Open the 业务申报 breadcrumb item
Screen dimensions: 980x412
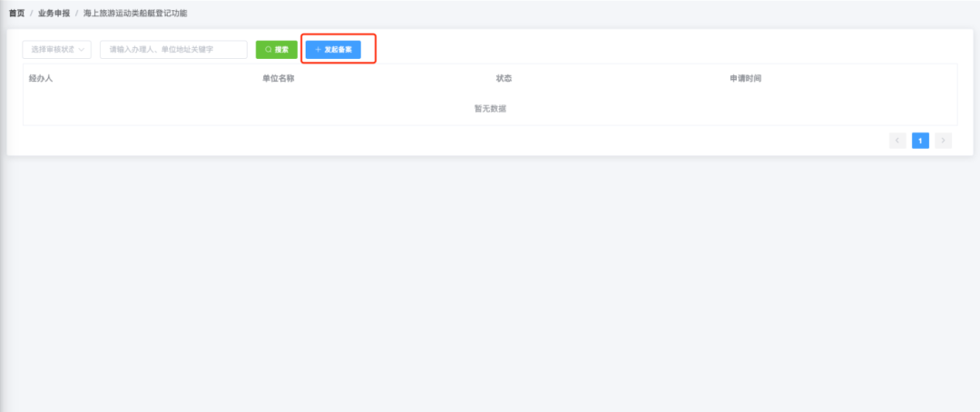54,14
